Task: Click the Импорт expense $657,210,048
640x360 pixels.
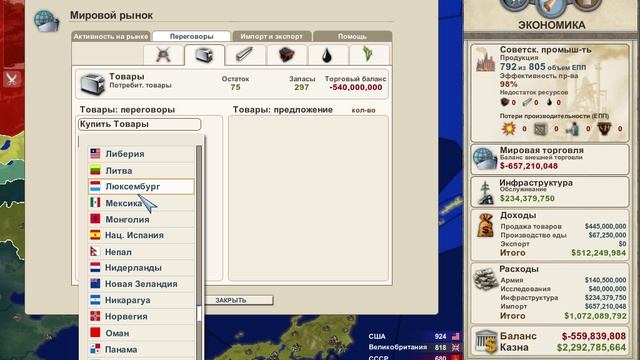Action: point(605,307)
